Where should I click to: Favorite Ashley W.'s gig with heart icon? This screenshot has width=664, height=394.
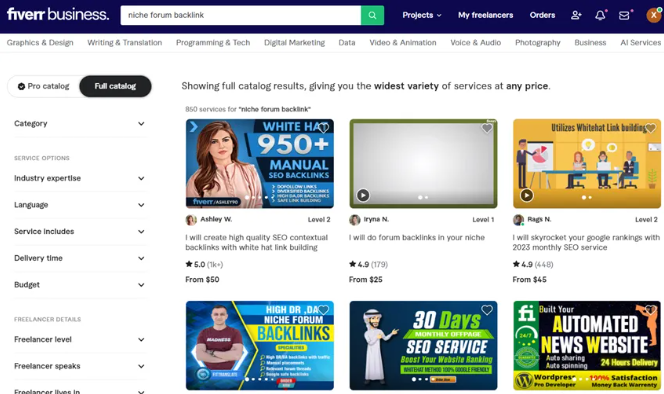323,128
